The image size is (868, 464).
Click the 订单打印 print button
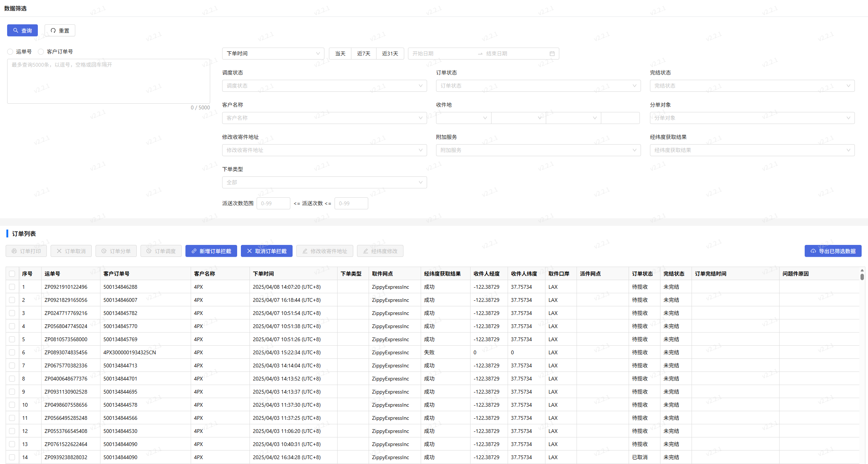point(26,251)
